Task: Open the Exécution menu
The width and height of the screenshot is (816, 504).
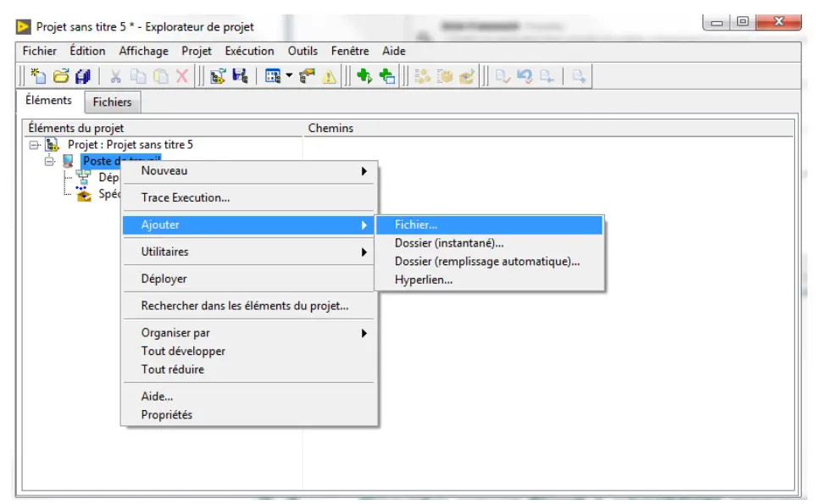Action: coord(249,51)
